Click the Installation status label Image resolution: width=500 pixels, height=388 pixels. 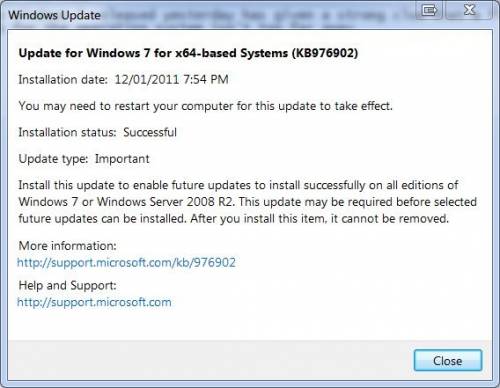[67, 132]
